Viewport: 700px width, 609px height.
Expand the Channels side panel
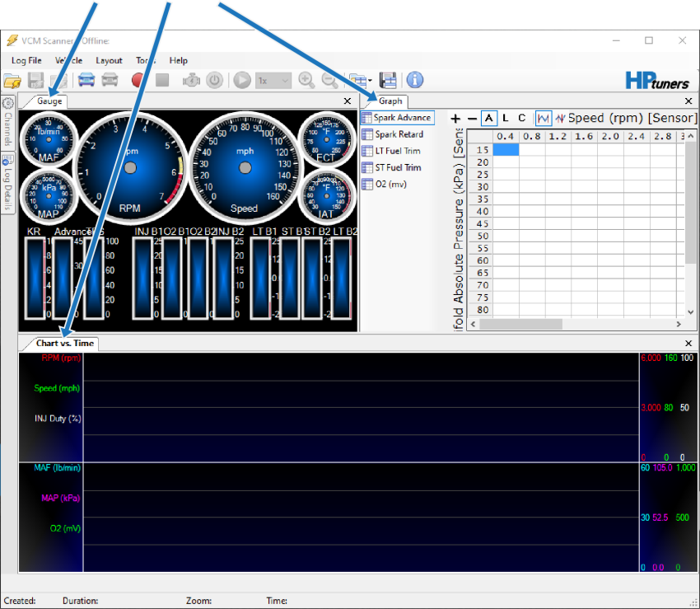pyautogui.click(x=8, y=121)
